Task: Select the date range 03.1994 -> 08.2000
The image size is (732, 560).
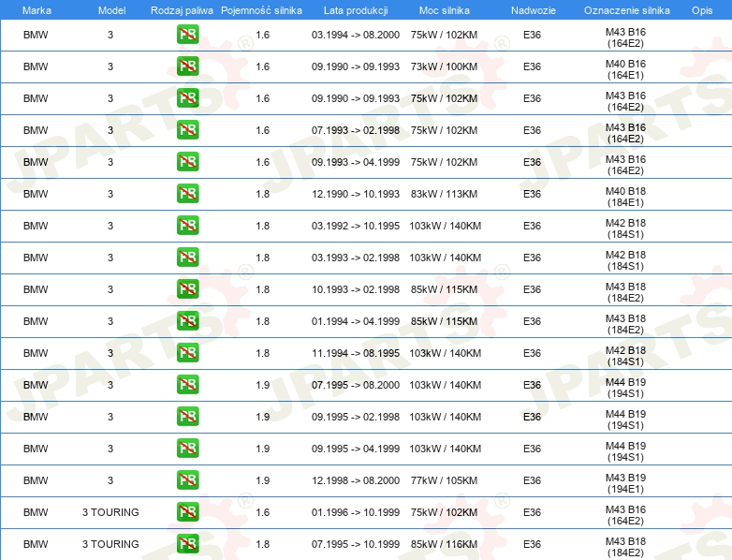Action: (356, 35)
